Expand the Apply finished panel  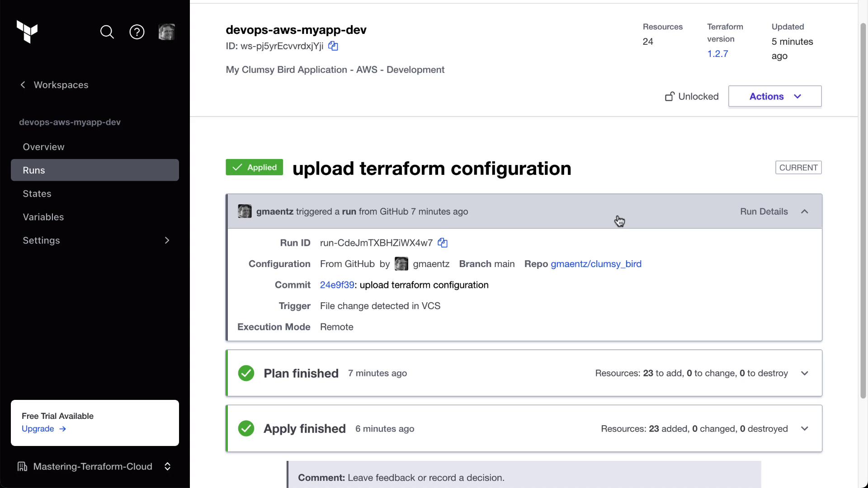pyautogui.click(x=804, y=429)
